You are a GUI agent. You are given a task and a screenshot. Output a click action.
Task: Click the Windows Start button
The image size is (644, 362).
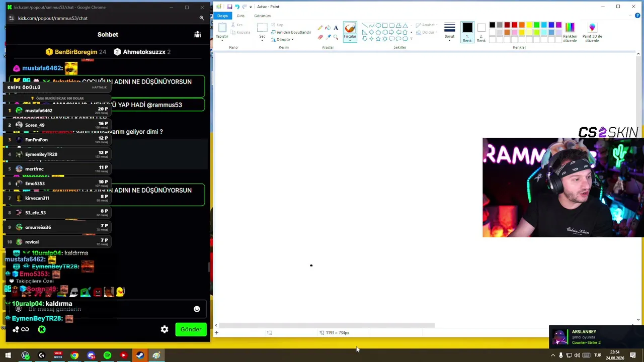[8, 355]
